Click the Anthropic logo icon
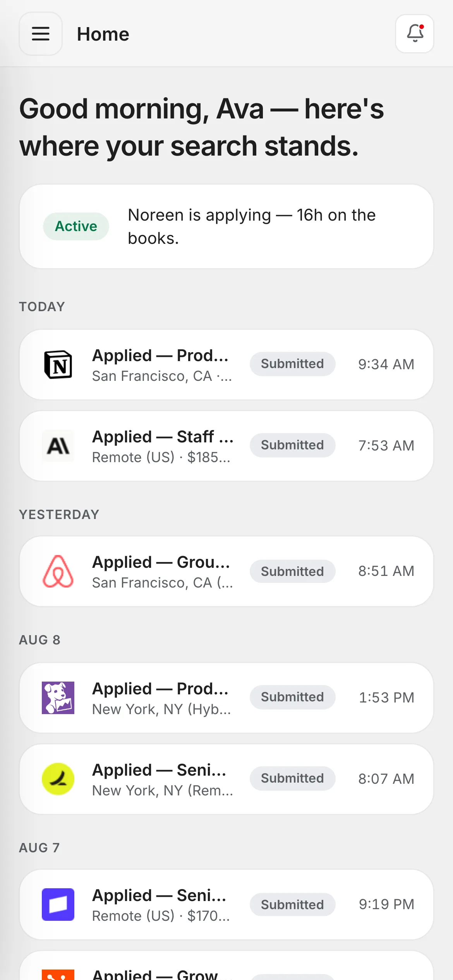Viewport: 453px width, 980px height. tap(58, 446)
